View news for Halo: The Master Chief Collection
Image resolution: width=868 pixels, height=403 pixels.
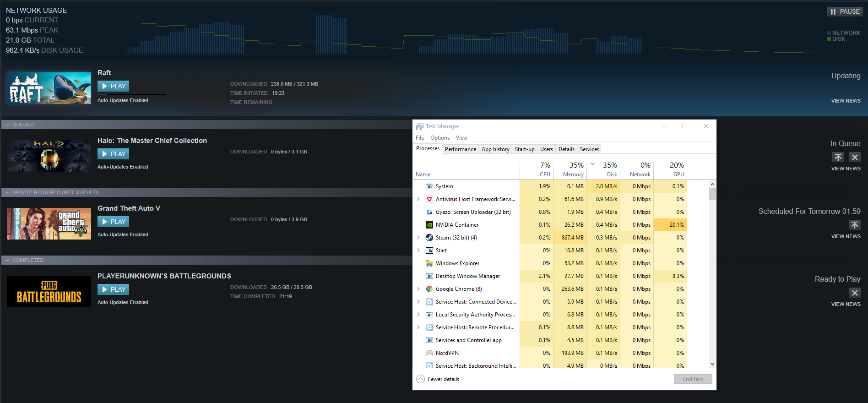click(x=846, y=169)
